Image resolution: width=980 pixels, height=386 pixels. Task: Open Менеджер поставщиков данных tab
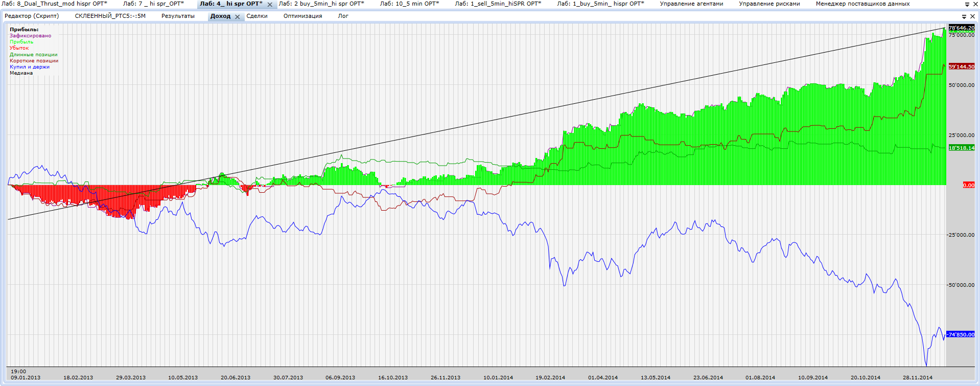(x=862, y=4)
